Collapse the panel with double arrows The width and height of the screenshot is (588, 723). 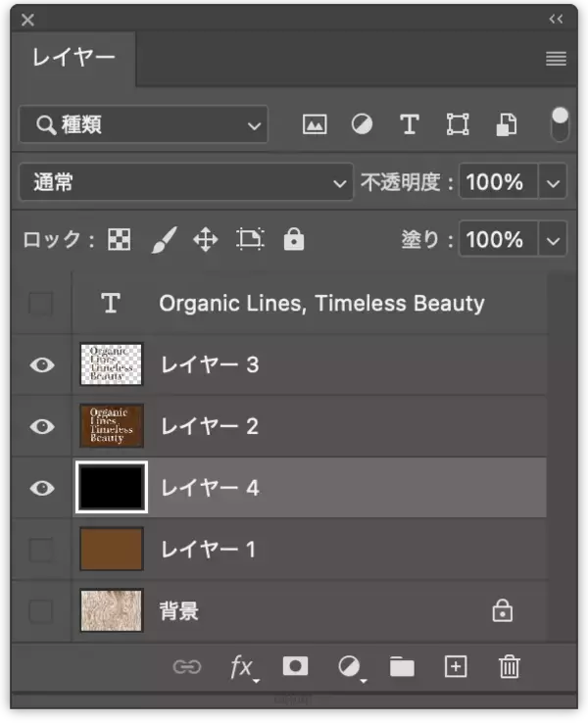tap(557, 19)
